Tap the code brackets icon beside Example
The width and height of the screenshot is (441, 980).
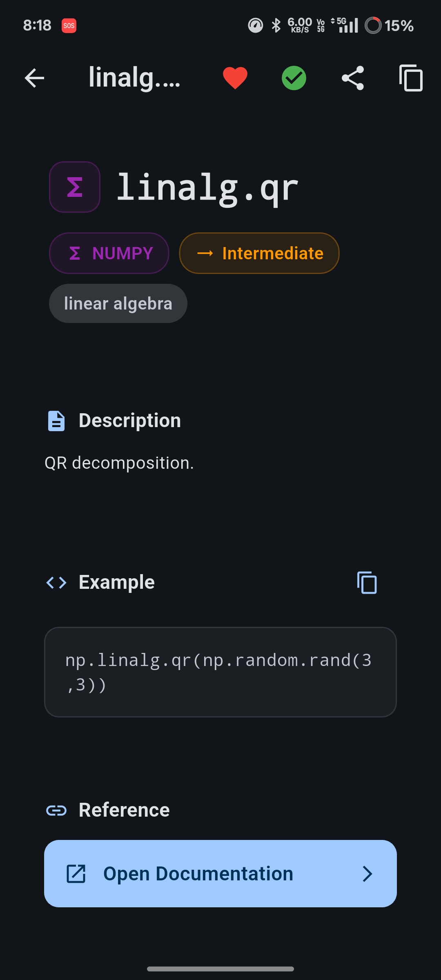(x=56, y=582)
